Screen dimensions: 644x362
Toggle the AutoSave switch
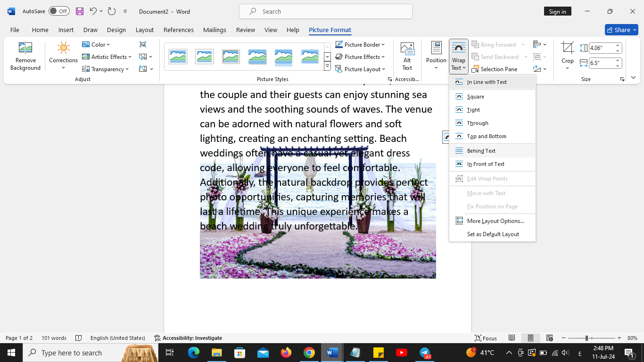pyautogui.click(x=59, y=11)
